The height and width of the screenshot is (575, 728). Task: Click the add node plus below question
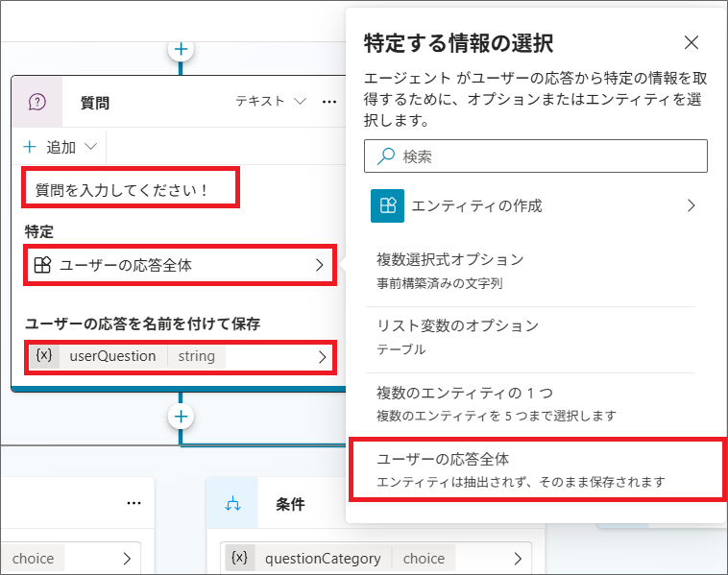click(x=181, y=416)
